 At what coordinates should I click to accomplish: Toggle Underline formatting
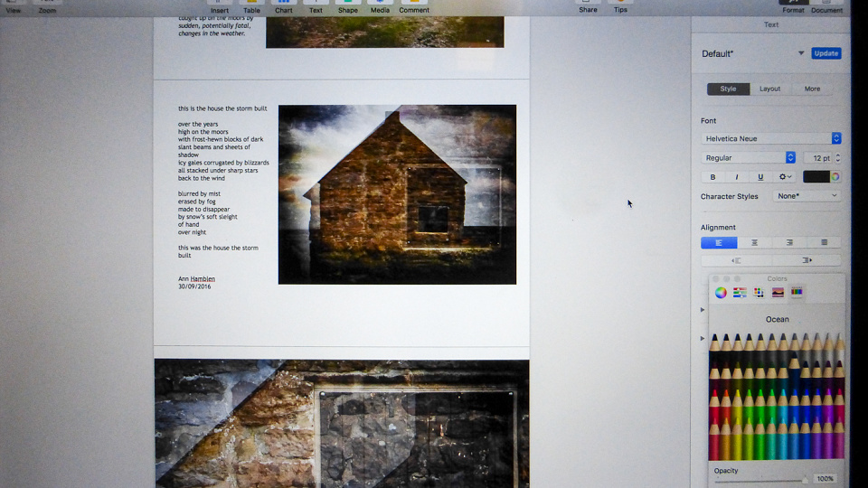tap(760, 177)
